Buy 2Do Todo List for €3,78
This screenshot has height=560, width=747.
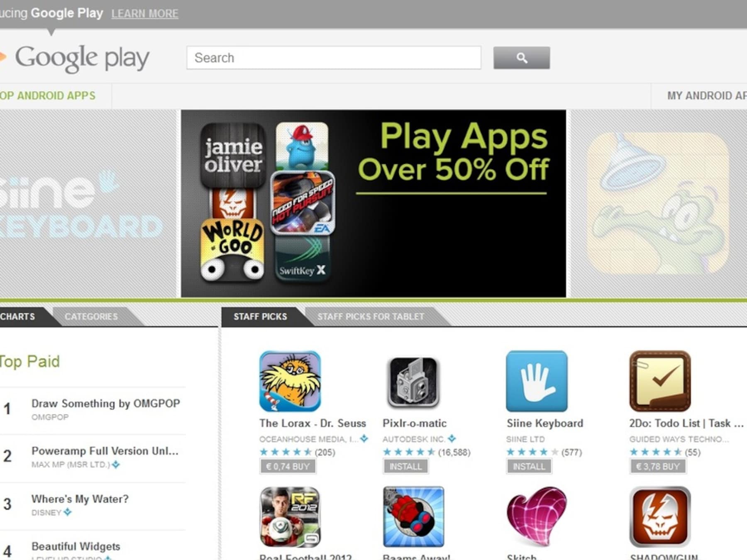(x=658, y=466)
